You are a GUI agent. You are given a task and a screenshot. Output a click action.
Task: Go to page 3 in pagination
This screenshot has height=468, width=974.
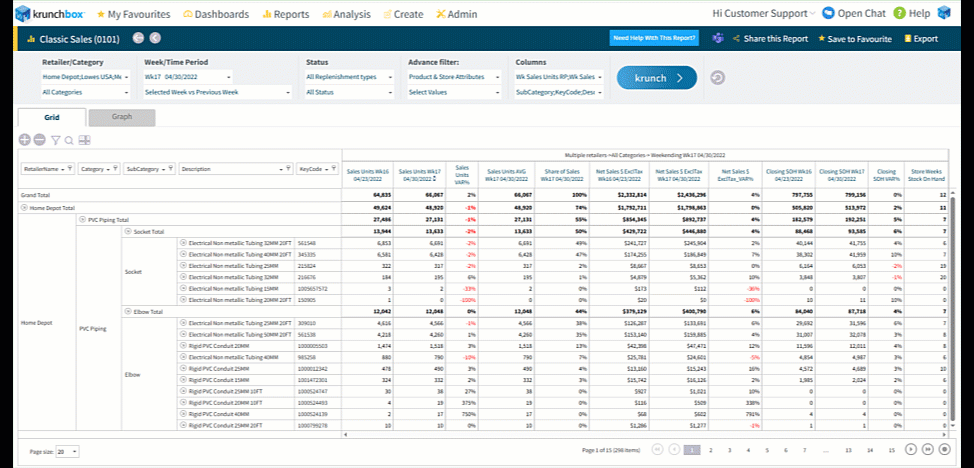(732, 450)
